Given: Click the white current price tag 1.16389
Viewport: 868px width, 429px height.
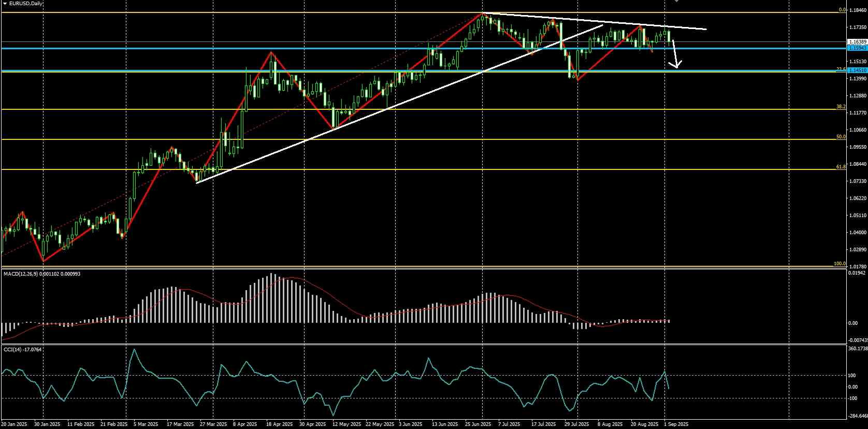Looking at the screenshot, I should (x=857, y=41).
